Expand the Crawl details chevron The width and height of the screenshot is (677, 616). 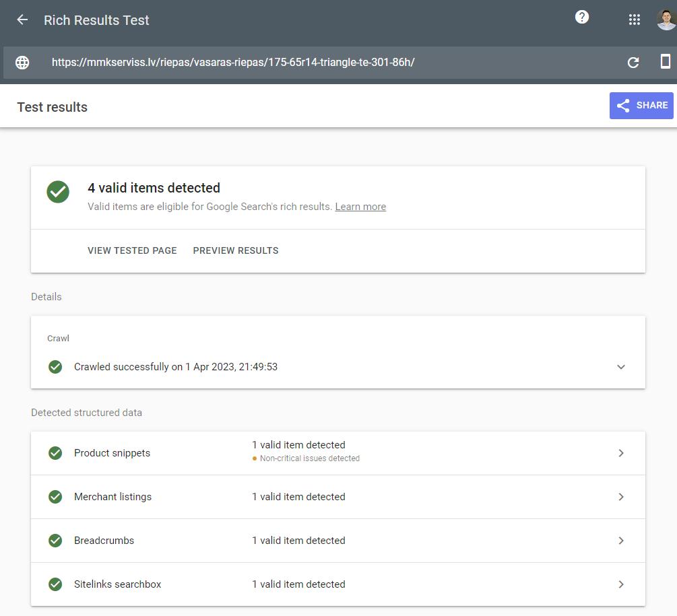click(620, 367)
